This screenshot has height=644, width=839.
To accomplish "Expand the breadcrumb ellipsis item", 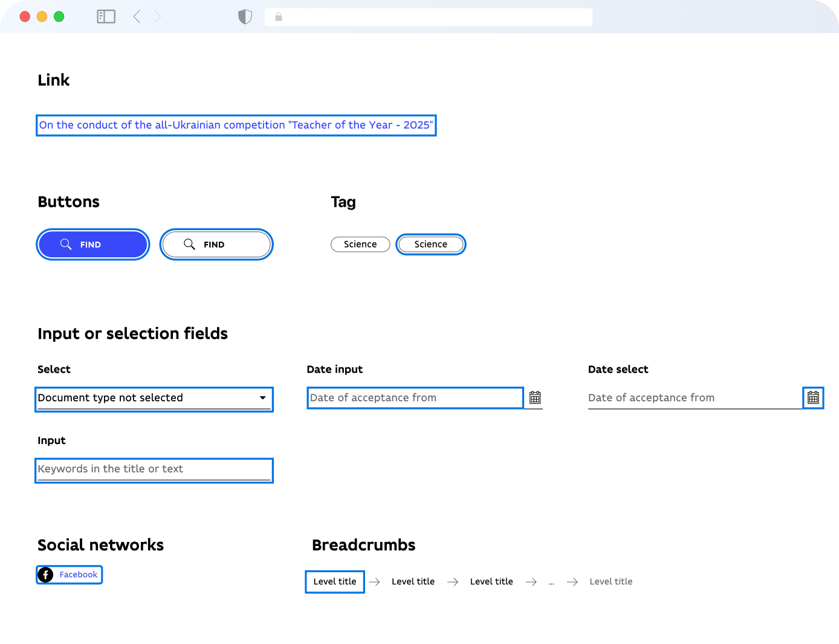I will (x=551, y=582).
